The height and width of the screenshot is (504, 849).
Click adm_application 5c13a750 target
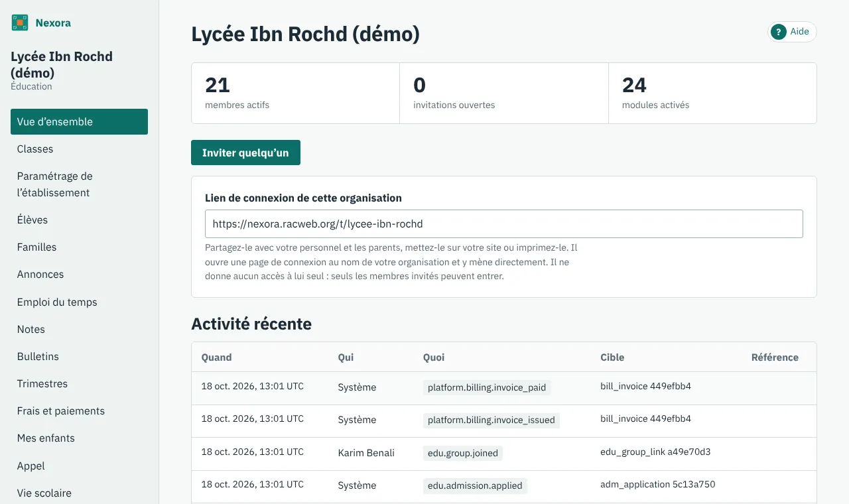click(x=658, y=484)
